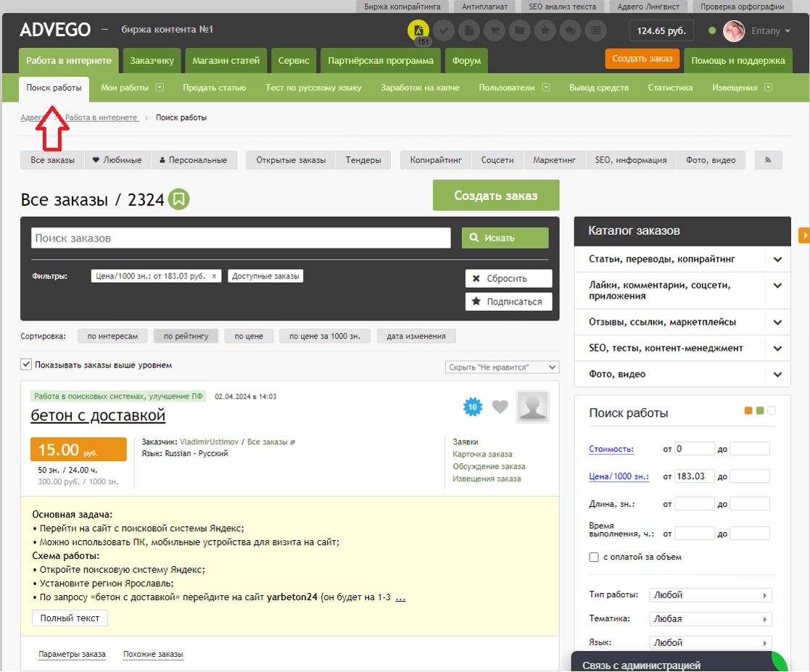Click the green bookmark icon beside 2324

(x=178, y=199)
